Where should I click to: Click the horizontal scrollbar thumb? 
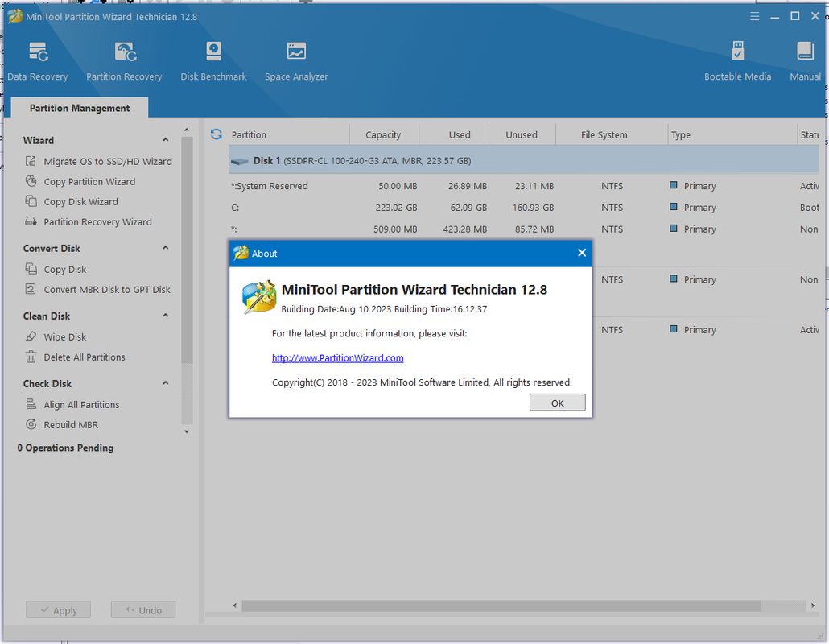501,605
